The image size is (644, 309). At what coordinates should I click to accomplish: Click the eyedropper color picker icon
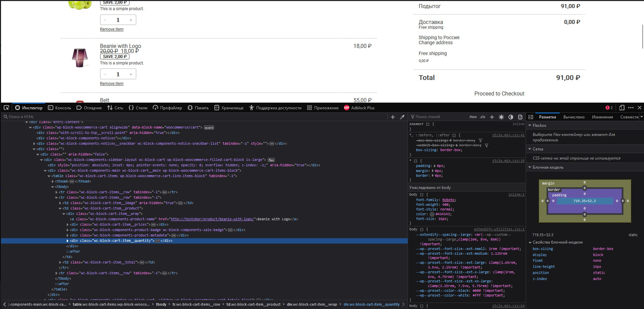coord(402,117)
